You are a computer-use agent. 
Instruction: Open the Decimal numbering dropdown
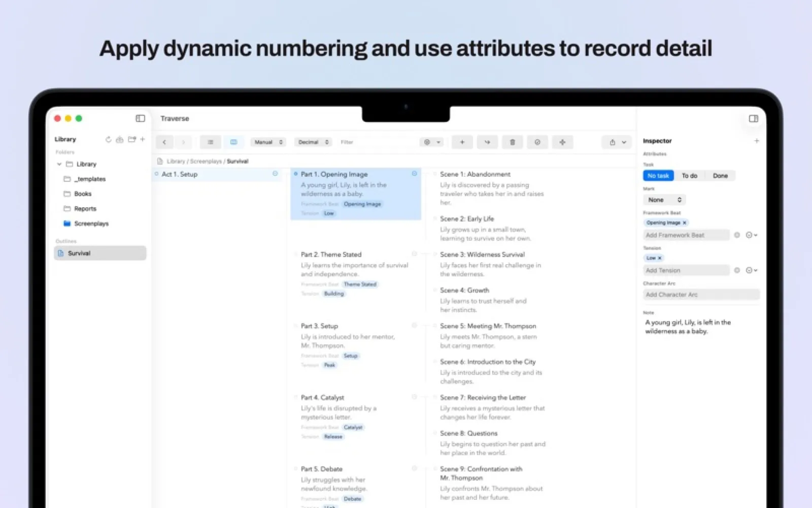click(313, 142)
